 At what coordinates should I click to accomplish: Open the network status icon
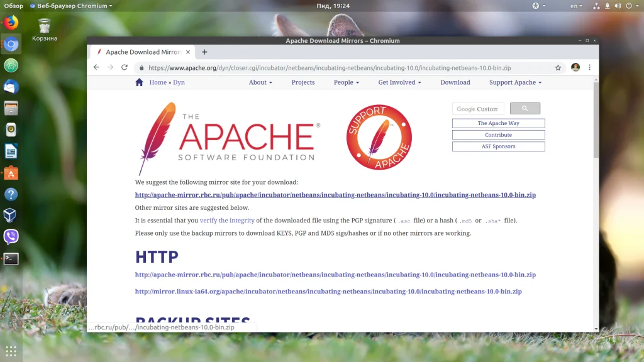point(596,6)
